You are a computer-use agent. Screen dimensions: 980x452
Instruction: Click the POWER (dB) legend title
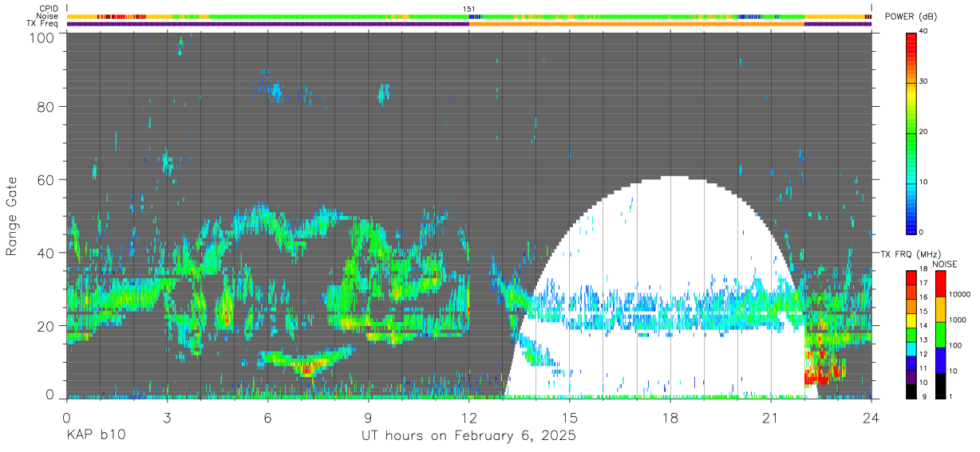pos(911,17)
